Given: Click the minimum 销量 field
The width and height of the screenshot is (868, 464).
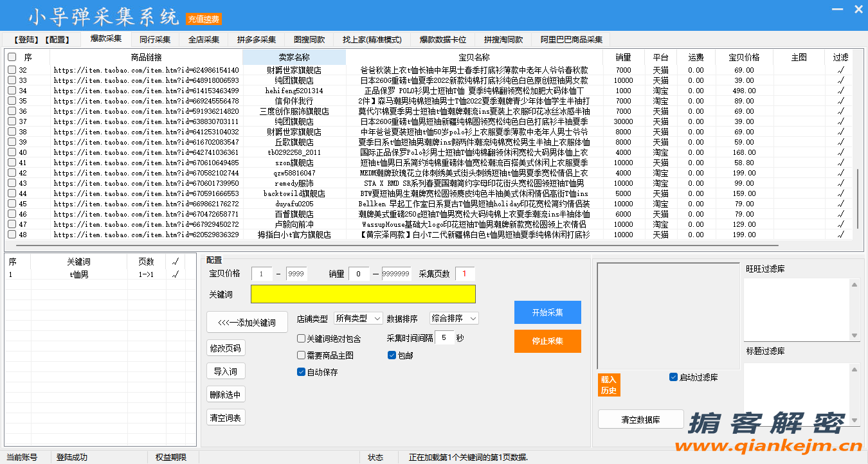Looking at the screenshot, I should [x=359, y=274].
